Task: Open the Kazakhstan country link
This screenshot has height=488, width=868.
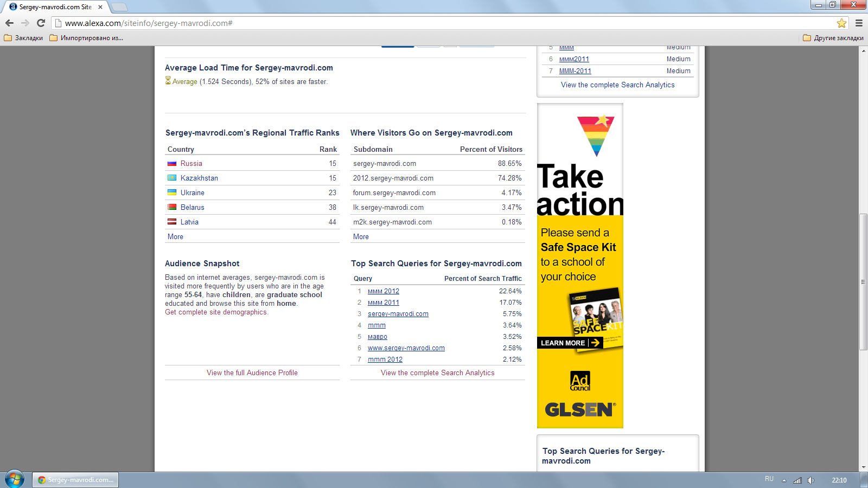Action: pyautogui.click(x=199, y=178)
